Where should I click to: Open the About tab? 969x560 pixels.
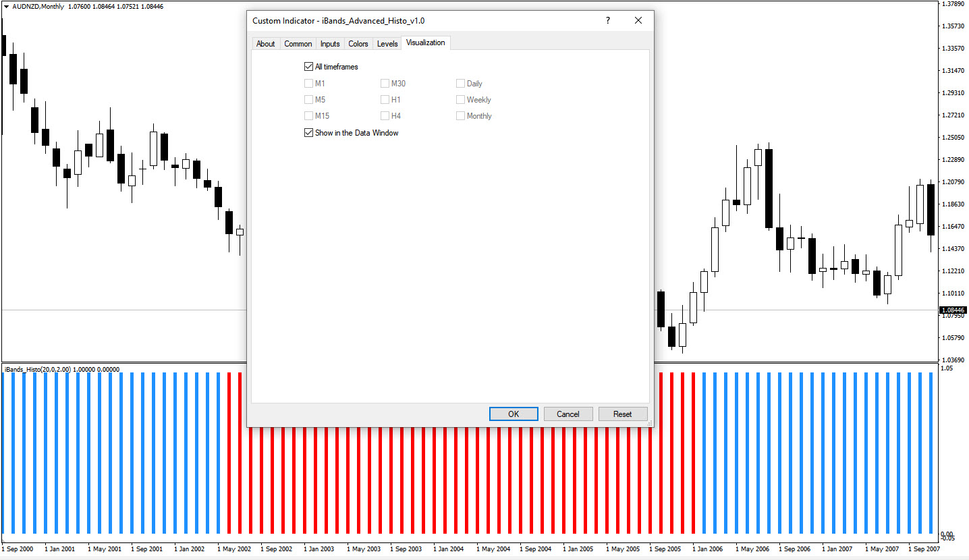pos(266,44)
